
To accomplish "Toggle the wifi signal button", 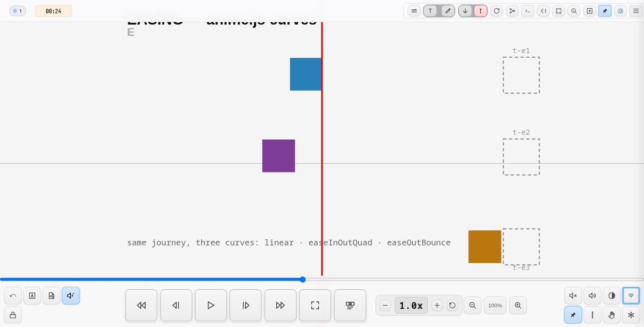I will coord(631,296).
